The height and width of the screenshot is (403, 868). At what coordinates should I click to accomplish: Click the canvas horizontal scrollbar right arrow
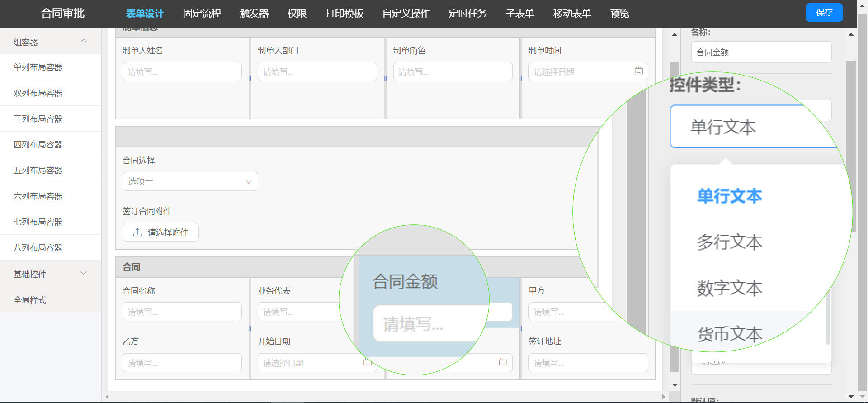coord(663,397)
